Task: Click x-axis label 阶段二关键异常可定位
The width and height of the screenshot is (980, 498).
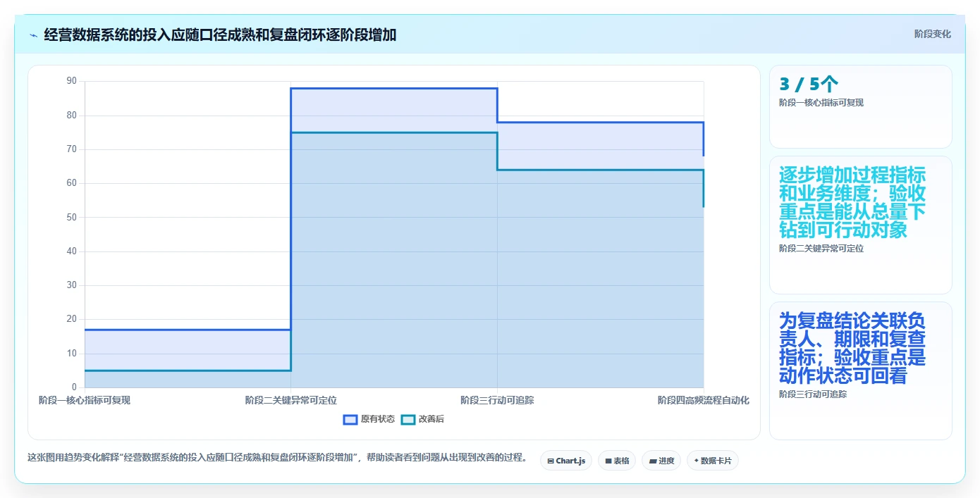Action: [291, 400]
